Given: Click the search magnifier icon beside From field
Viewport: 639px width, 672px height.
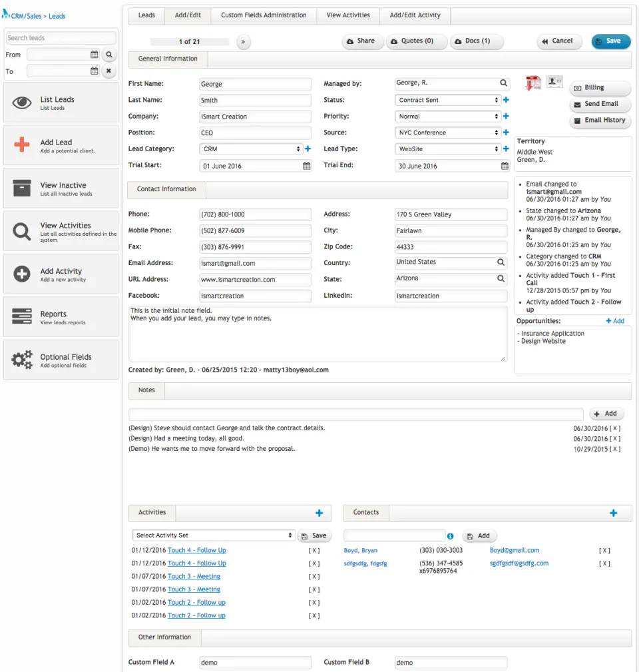Looking at the screenshot, I should 109,55.
